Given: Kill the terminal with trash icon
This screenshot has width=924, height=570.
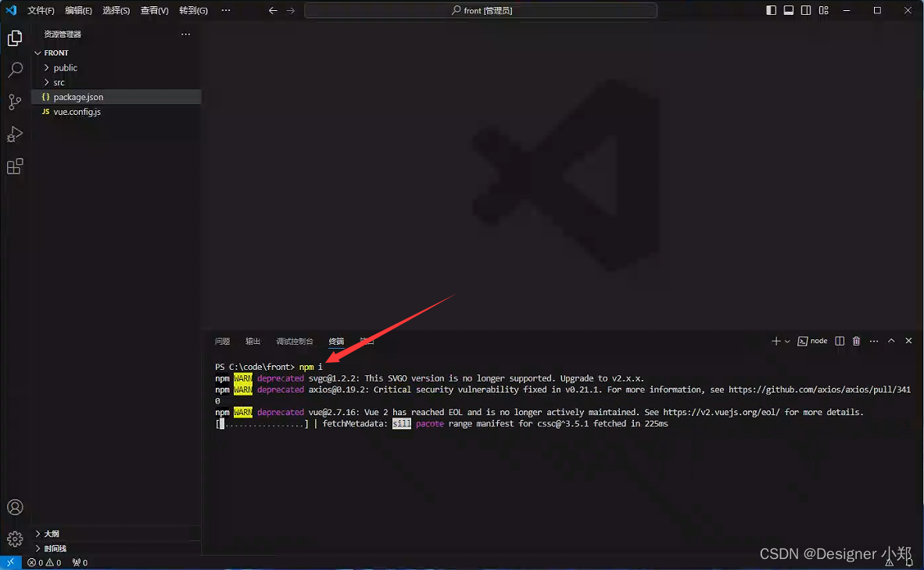Looking at the screenshot, I should tap(856, 341).
